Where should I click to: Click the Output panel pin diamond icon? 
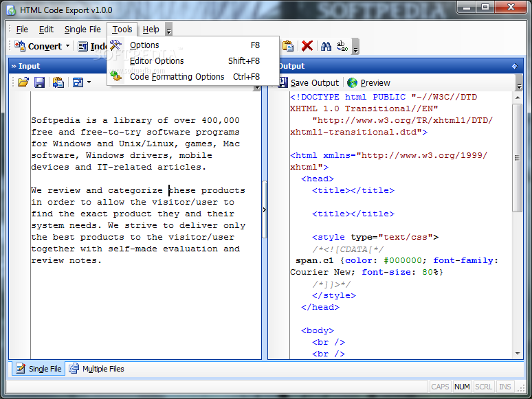pyautogui.click(x=515, y=66)
